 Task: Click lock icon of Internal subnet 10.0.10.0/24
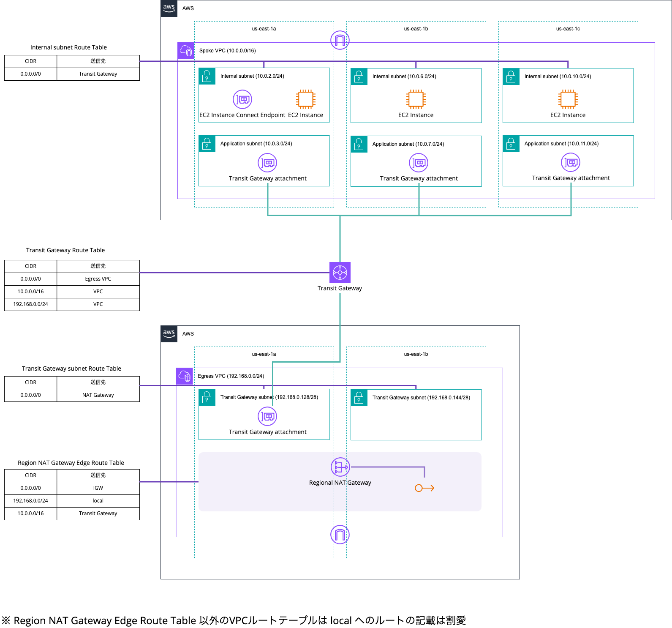(511, 76)
